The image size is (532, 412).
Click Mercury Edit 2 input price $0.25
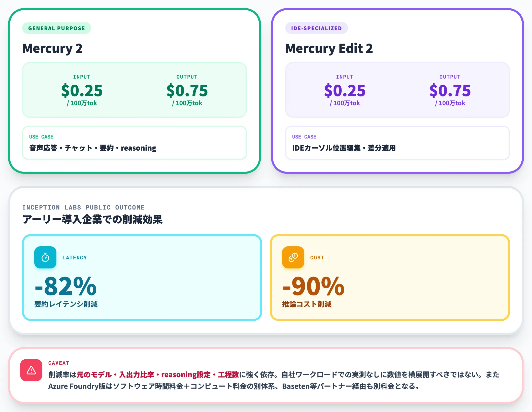pos(345,91)
